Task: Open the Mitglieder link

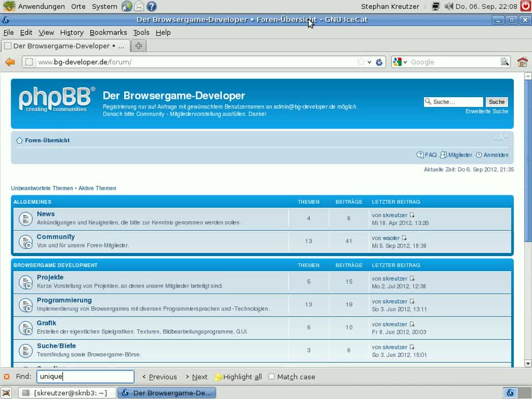Action: pos(456,155)
